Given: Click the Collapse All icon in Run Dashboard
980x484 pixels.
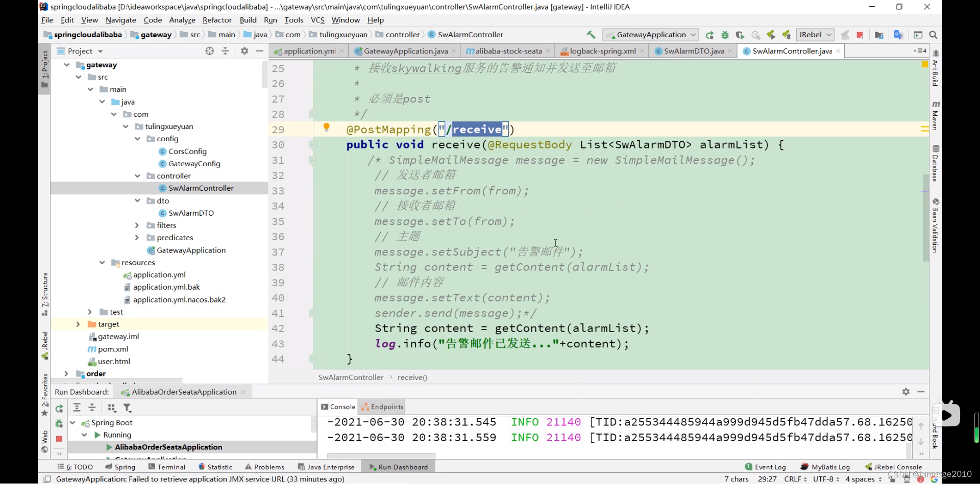Looking at the screenshot, I should coord(92,407).
